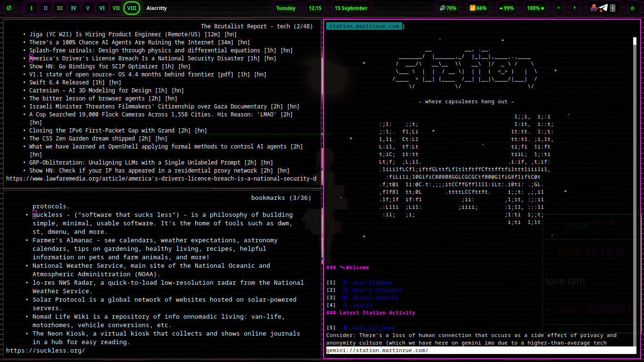Open the National Weather Service bookmark

(151, 270)
